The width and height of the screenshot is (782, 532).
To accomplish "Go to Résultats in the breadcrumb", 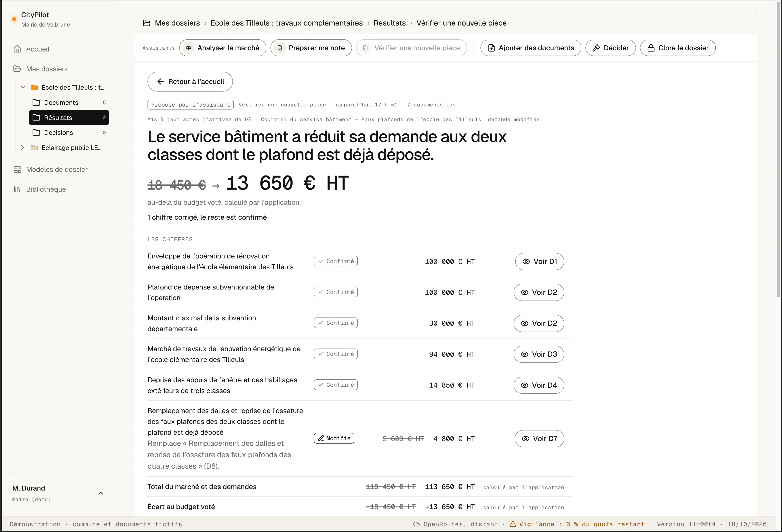I will click(x=389, y=23).
